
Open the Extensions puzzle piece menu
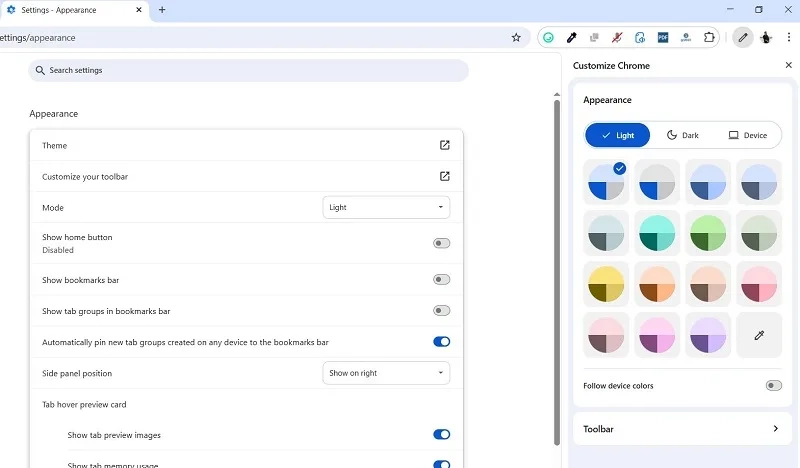(709, 37)
